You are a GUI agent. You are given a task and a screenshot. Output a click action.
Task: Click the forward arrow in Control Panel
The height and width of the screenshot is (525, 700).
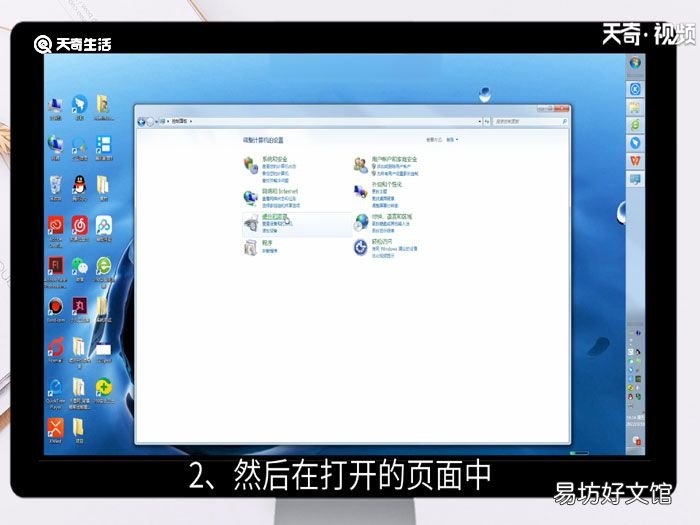click(x=150, y=121)
